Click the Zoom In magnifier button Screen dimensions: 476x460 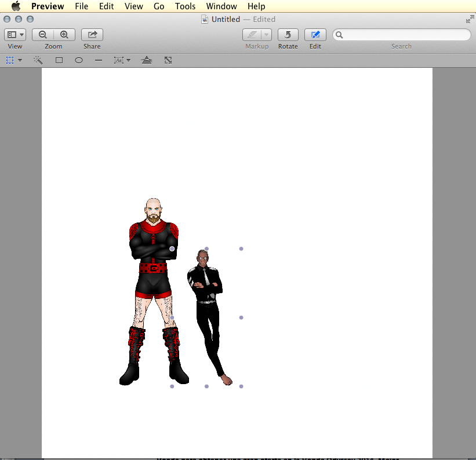click(x=64, y=35)
